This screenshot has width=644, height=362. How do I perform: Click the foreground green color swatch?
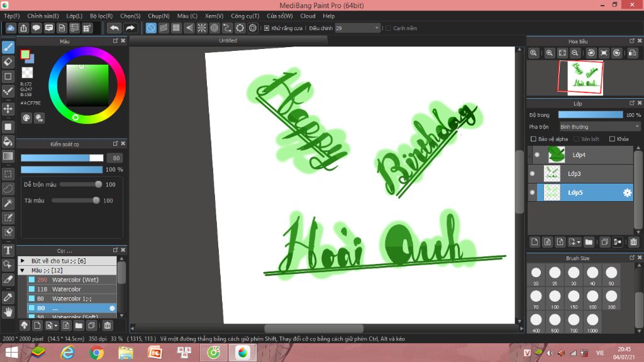coord(25,55)
